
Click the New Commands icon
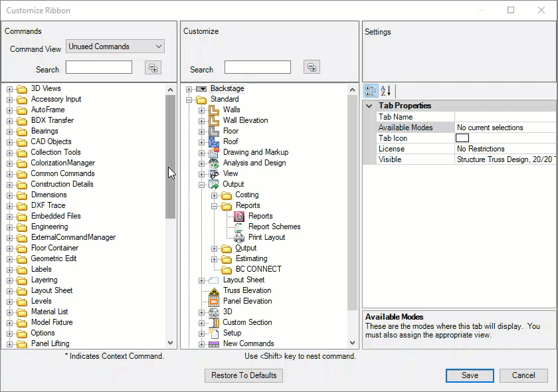[213, 344]
